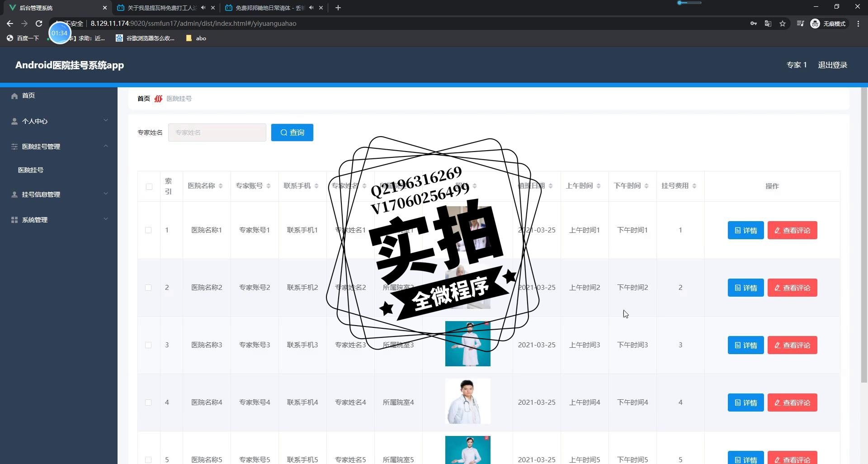Viewport: 868px width, 464px height.
Task: Check the checkbox for row 5
Action: (x=148, y=459)
